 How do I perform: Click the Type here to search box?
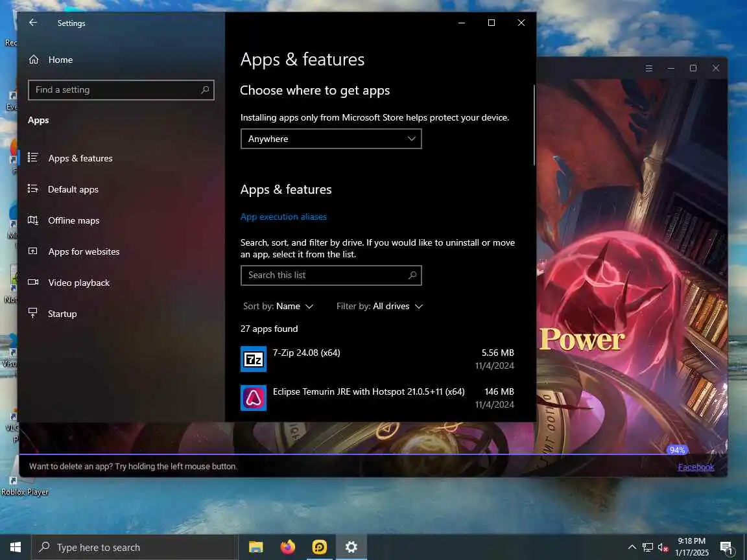pyautogui.click(x=135, y=547)
